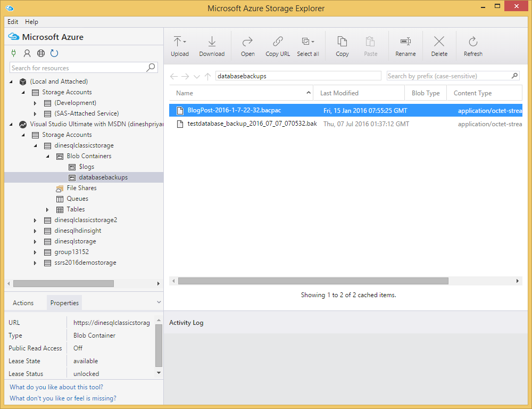Click the Public Read Access Off value

tap(78, 348)
